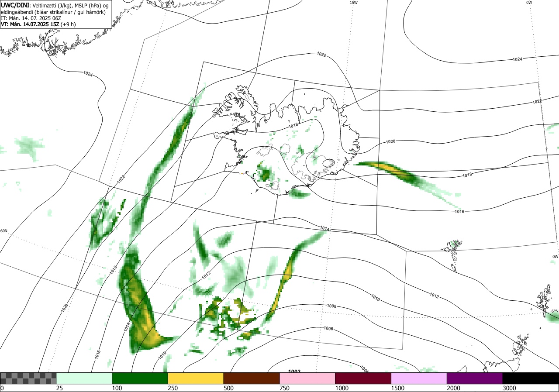Click the '1500' legend scale value
The width and height of the screenshot is (559, 392).
[x=397, y=388]
